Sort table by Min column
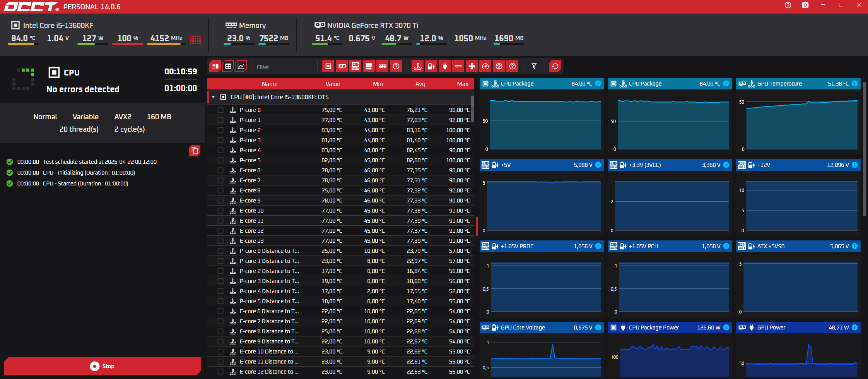 tap(378, 84)
